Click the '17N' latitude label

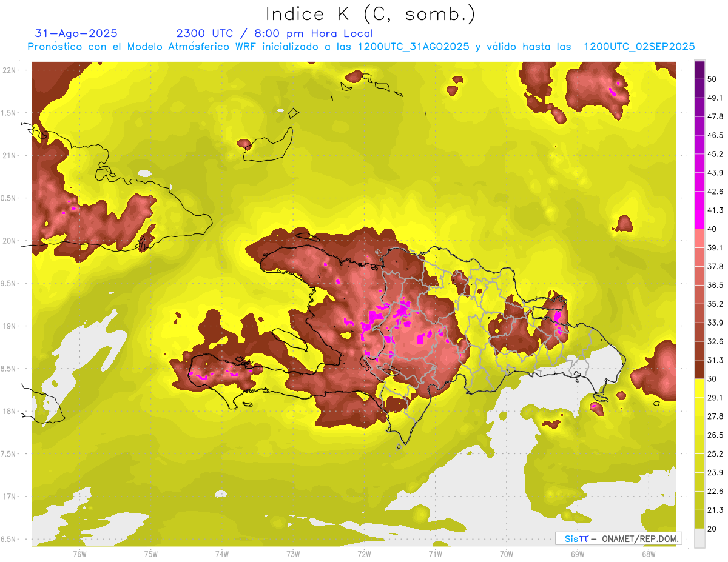point(10,497)
